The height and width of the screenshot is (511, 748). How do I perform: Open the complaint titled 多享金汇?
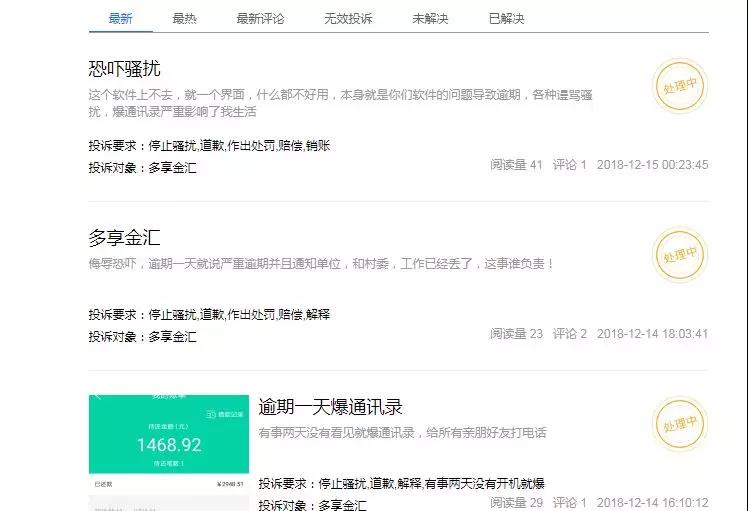(x=125, y=238)
